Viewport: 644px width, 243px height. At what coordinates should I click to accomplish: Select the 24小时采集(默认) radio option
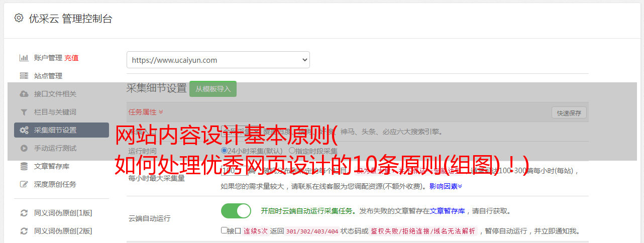point(225,151)
